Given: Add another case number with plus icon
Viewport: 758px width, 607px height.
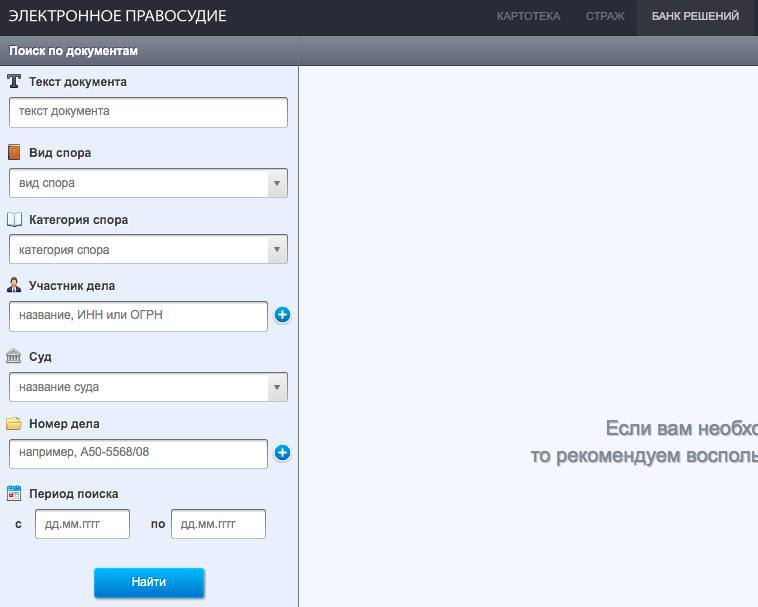Looking at the screenshot, I should (x=282, y=453).
